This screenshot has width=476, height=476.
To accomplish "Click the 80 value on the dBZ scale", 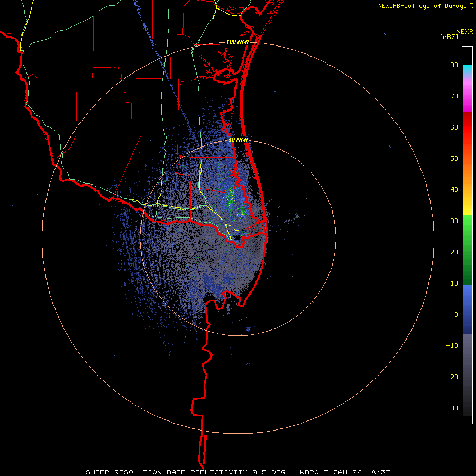I will pyautogui.click(x=454, y=65).
